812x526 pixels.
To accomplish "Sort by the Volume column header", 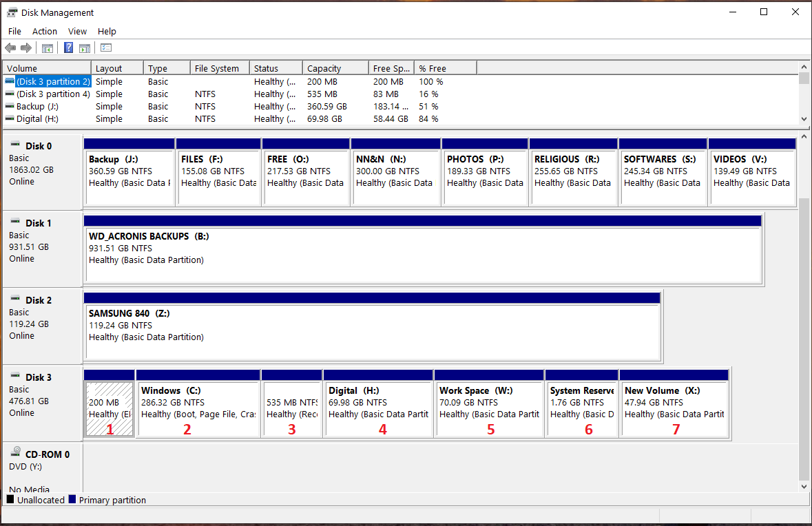I will pyautogui.click(x=47, y=68).
